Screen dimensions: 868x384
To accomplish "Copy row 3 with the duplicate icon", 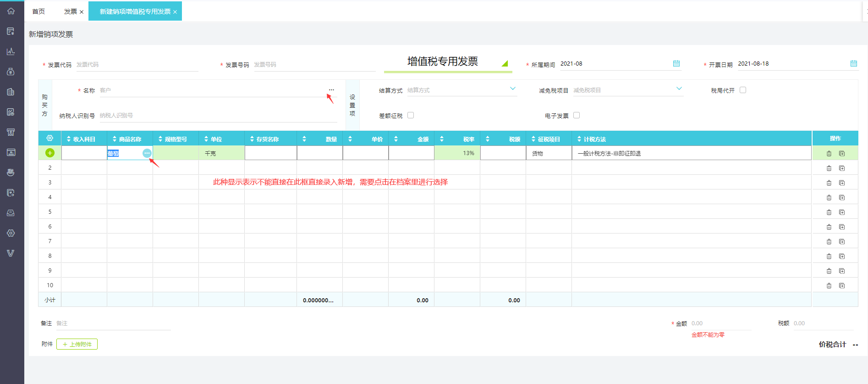I will click(x=842, y=183).
